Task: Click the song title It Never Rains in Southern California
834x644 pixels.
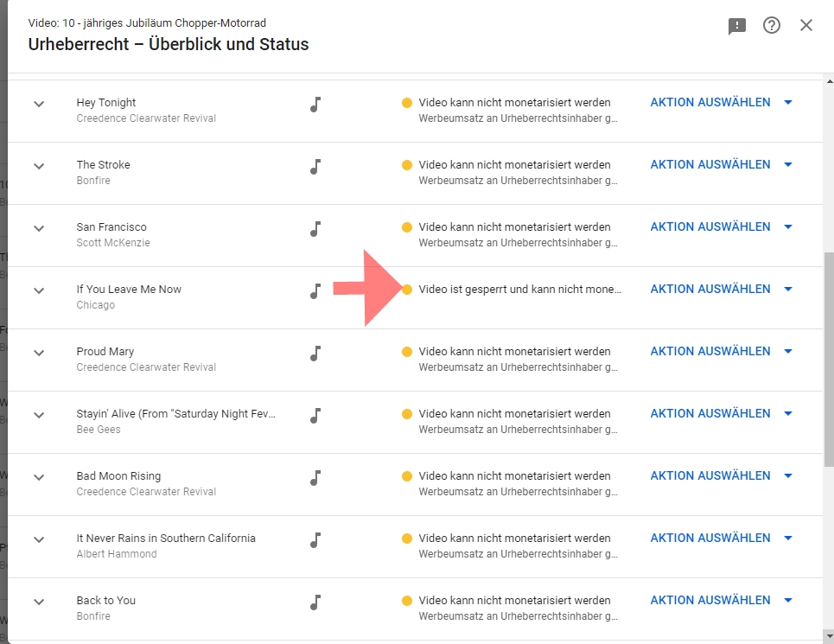Action: (x=165, y=539)
